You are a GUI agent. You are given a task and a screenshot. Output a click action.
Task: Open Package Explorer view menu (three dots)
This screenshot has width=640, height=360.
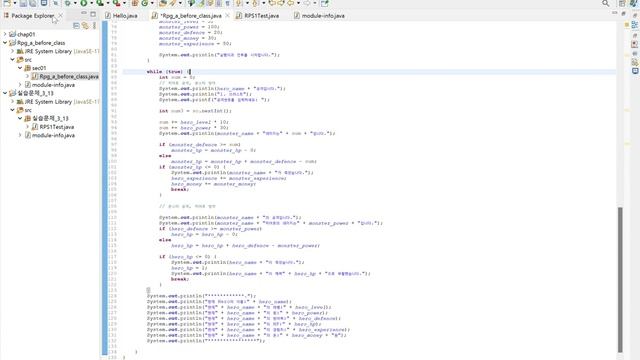pos(94,25)
